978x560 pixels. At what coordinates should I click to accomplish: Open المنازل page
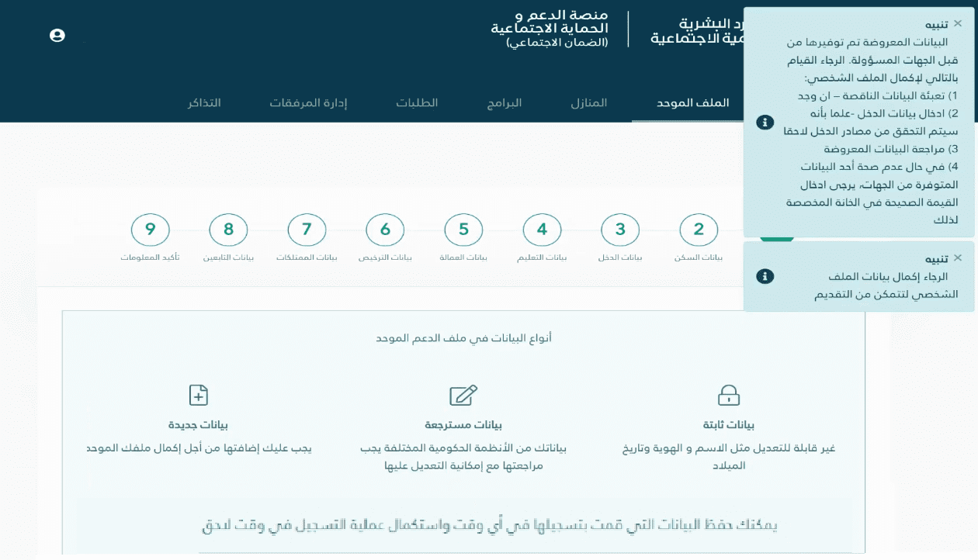tap(589, 102)
